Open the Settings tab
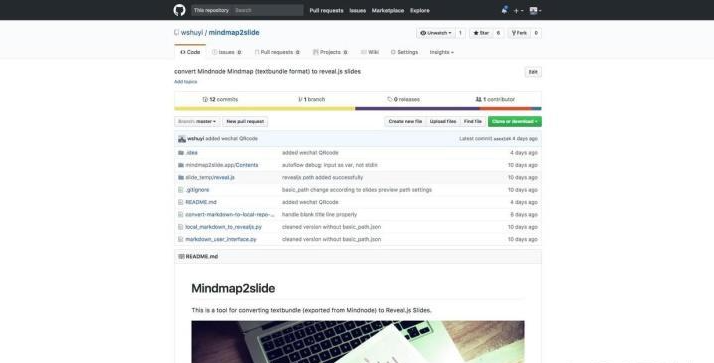Viewport: 714px width, 363px height. (x=404, y=52)
